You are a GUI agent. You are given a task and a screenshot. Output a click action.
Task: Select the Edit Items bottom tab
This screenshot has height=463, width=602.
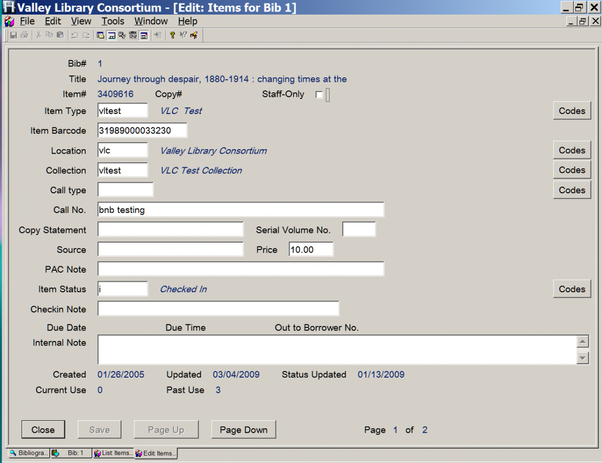pyautogui.click(x=156, y=453)
